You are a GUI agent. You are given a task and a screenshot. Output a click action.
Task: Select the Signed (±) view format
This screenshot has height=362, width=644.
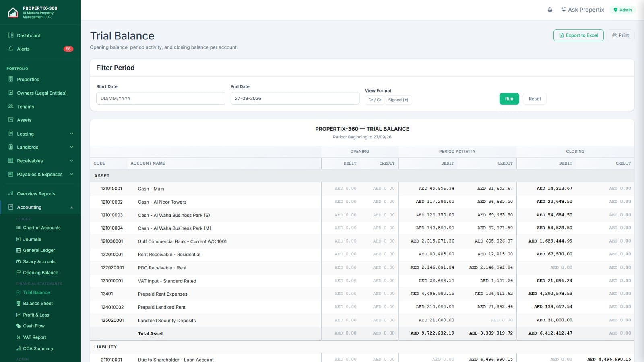tap(398, 100)
